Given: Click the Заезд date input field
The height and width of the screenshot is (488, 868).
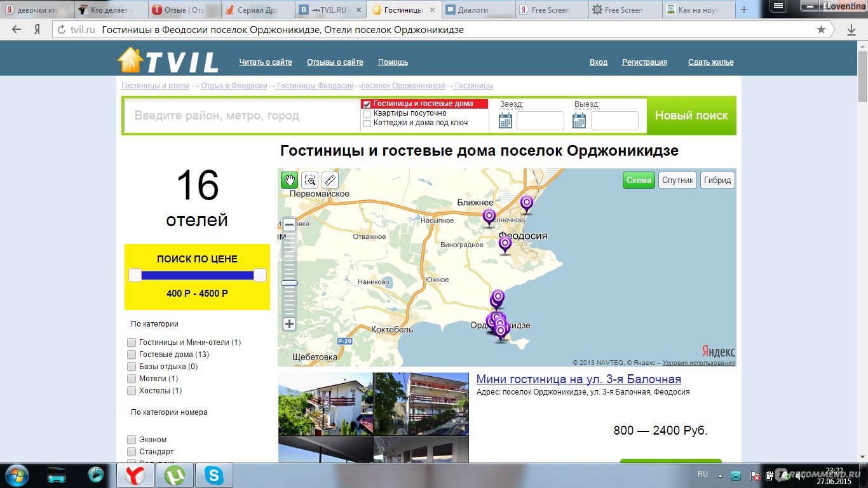Looking at the screenshot, I should [540, 121].
